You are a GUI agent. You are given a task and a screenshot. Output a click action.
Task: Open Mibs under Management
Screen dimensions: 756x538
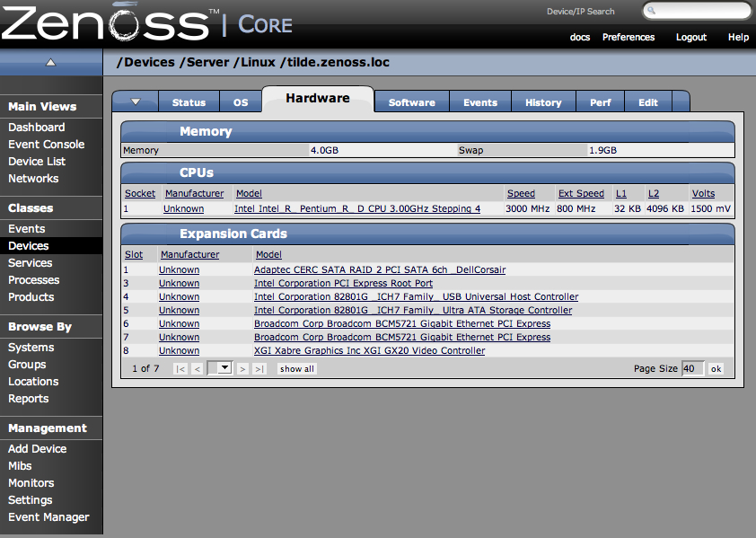[x=20, y=465]
